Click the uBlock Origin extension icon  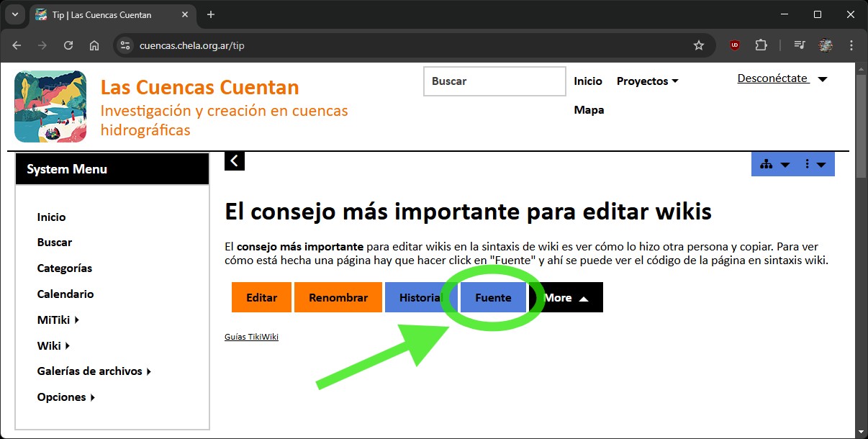coord(735,45)
